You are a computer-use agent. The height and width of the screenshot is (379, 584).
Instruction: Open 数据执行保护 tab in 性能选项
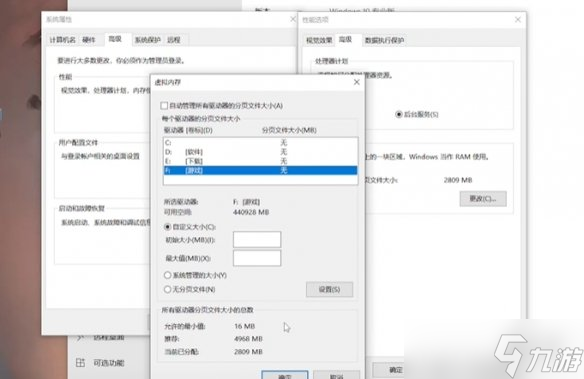[384, 40]
